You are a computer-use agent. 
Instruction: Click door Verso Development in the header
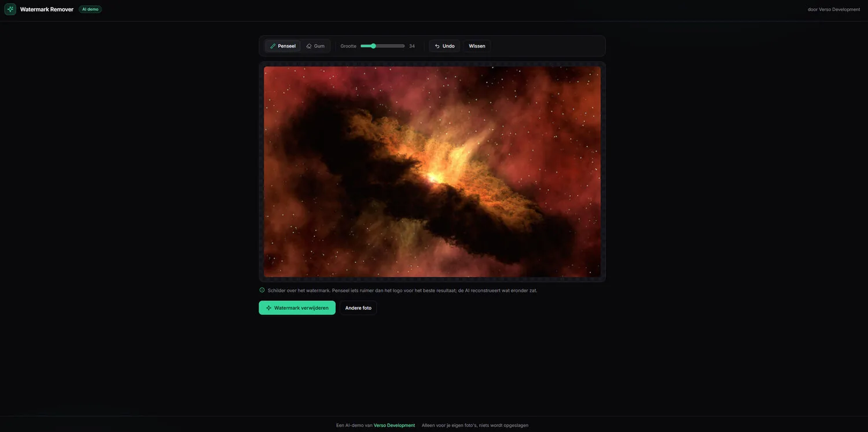click(x=834, y=9)
